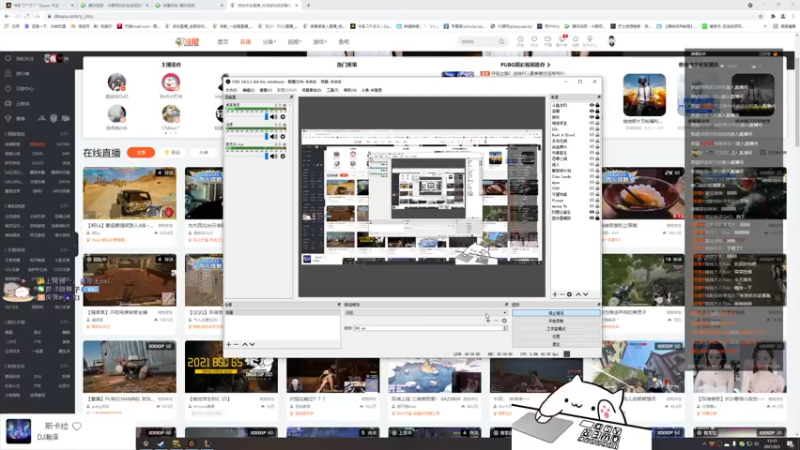The height and width of the screenshot is (450, 800).
Task: Expand 视频 dropdown in Douyu navigation
Action: pos(294,42)
